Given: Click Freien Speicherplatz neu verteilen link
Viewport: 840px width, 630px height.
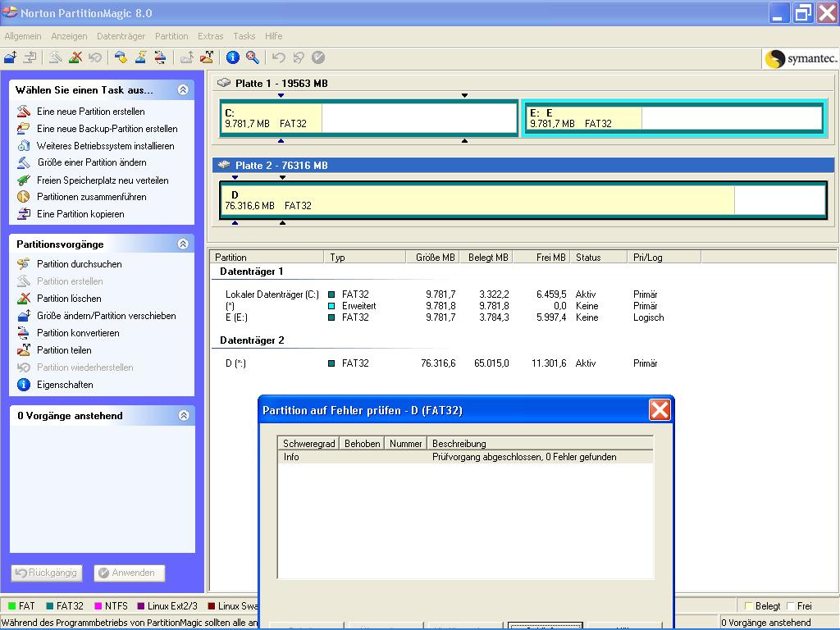Looking at the screenshot, I should [103, 180].
